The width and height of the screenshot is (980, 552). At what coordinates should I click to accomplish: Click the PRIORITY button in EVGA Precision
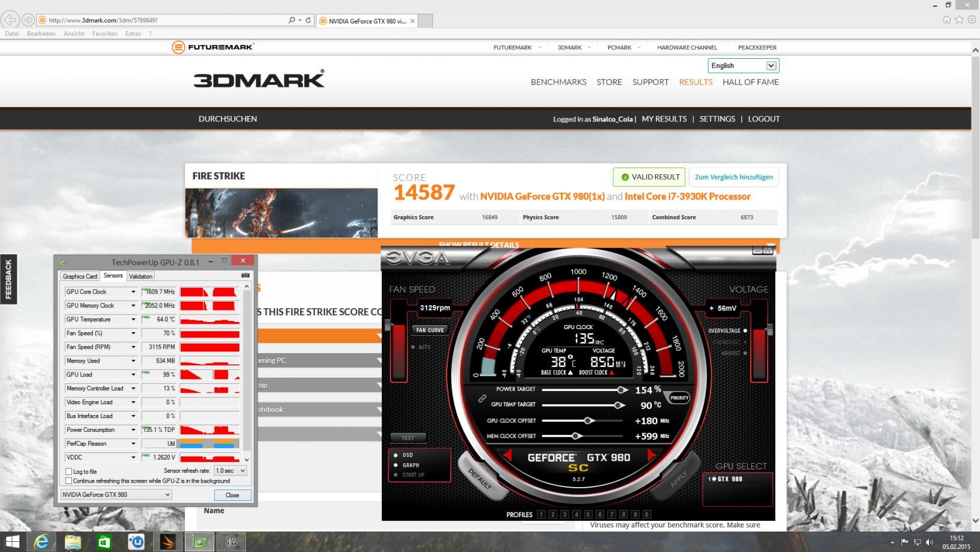tap(679, 398)
